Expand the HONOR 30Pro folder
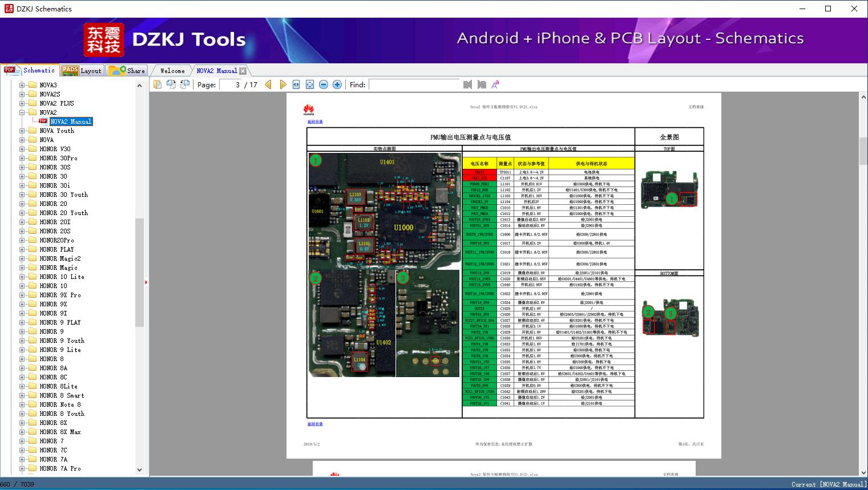Screen dimensions: 868x490 pyautogui.click(x=22, y=158)
